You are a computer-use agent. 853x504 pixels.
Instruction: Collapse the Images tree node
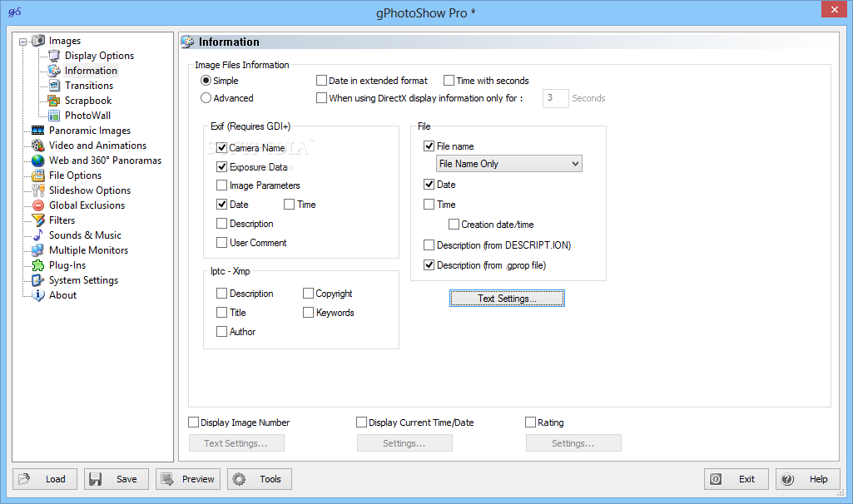click(x=22, y=42)
